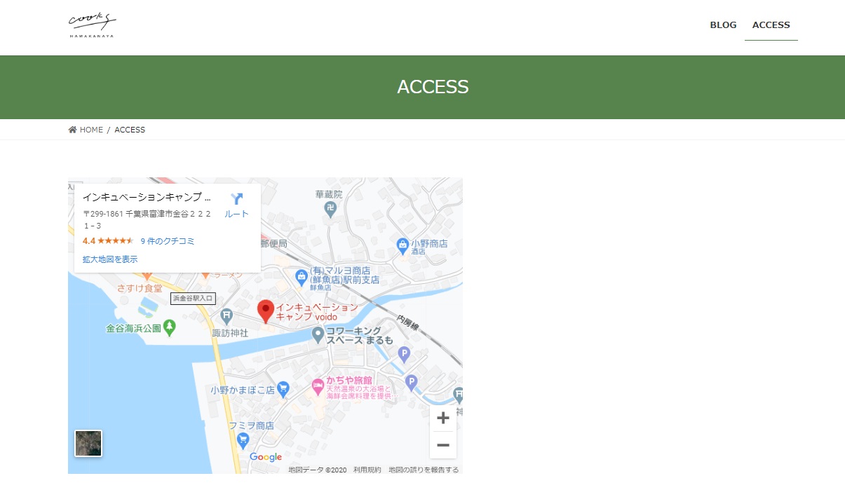Select the ACCESS navigation item
The height and width of the screenshot is (504, 845).
pos(771,25)
